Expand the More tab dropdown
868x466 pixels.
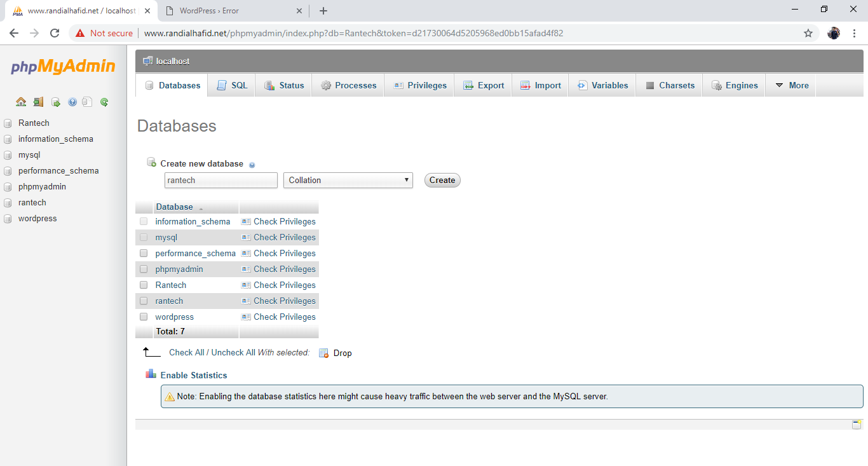point(791,85)
